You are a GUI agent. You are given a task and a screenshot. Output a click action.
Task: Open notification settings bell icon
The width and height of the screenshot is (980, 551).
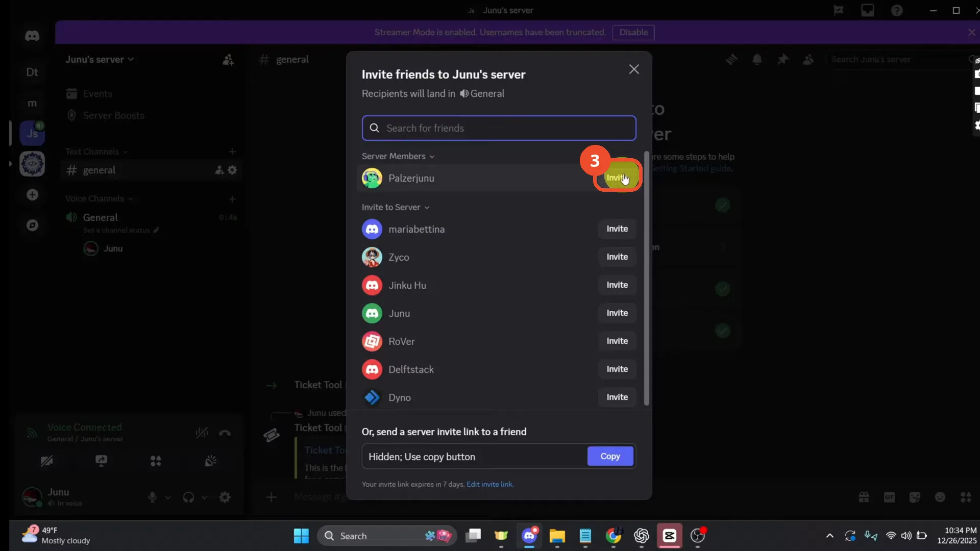(x=757, y=60)
